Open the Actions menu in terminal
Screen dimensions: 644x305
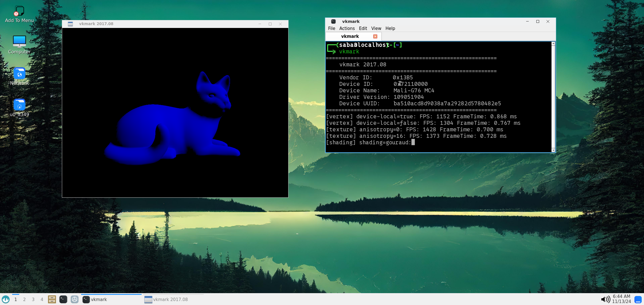click(x=347, y=28)
